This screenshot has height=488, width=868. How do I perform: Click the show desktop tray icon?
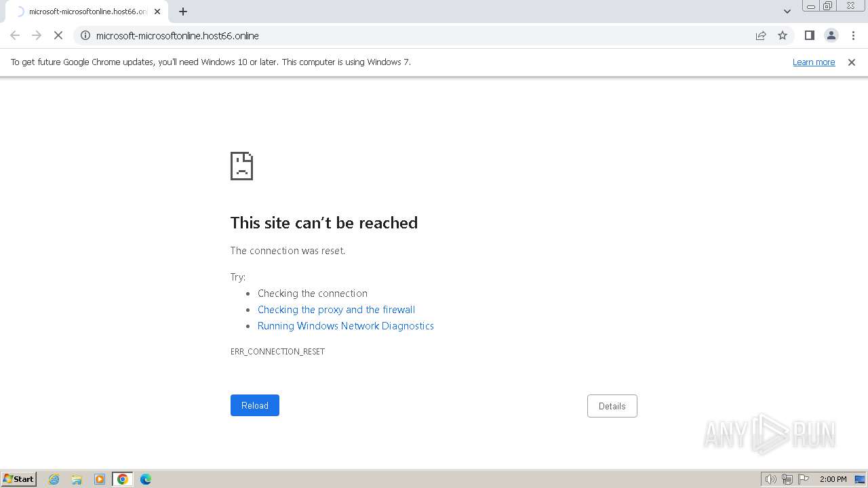(860, 479)
